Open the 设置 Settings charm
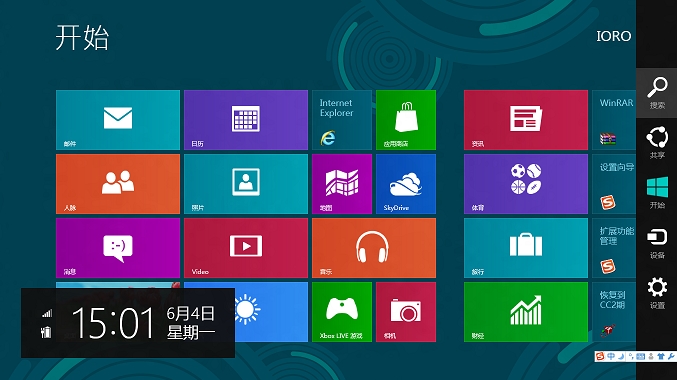Viewport: 677px width, 380px height. click(x=657, y=293)
